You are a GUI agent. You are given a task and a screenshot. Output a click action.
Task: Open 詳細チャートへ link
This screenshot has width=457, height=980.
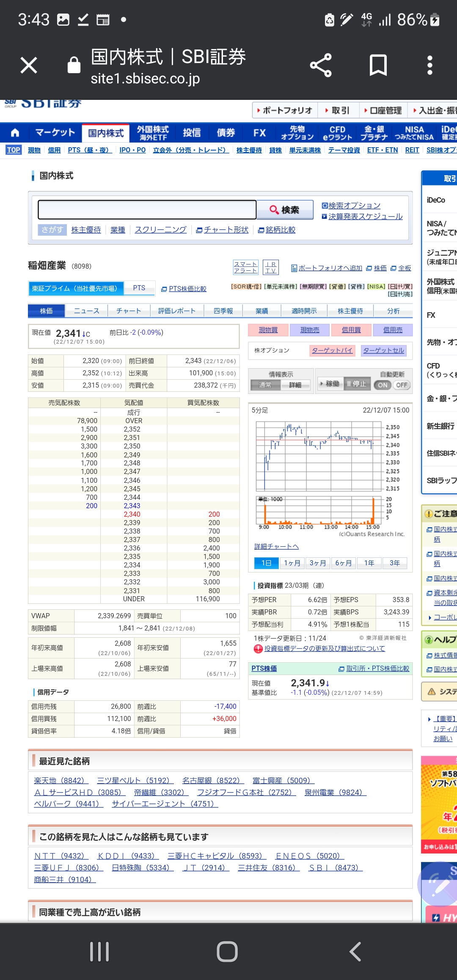[276, 547]
